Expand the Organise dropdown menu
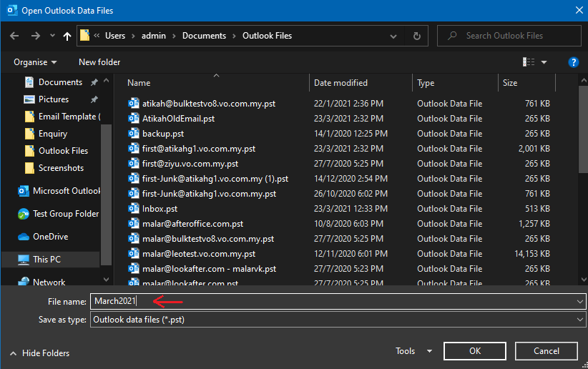The image size is (588, 369). point(35,62)
